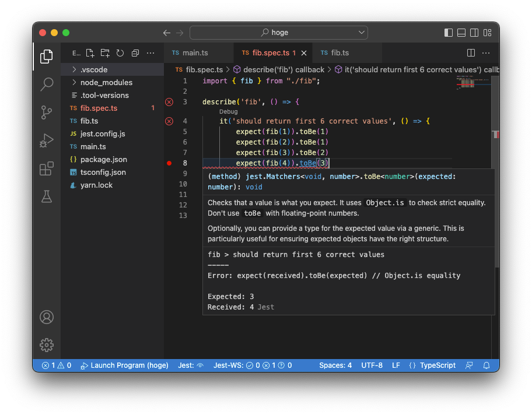Click the Refresh Explorer icon
532x415 pixels.
click(120, 53)
